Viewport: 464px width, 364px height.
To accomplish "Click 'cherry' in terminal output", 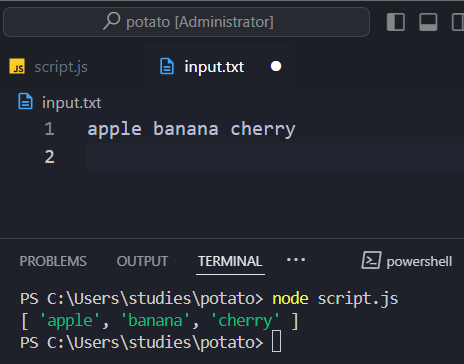I will pyautogui.click(x=245, y=321).
